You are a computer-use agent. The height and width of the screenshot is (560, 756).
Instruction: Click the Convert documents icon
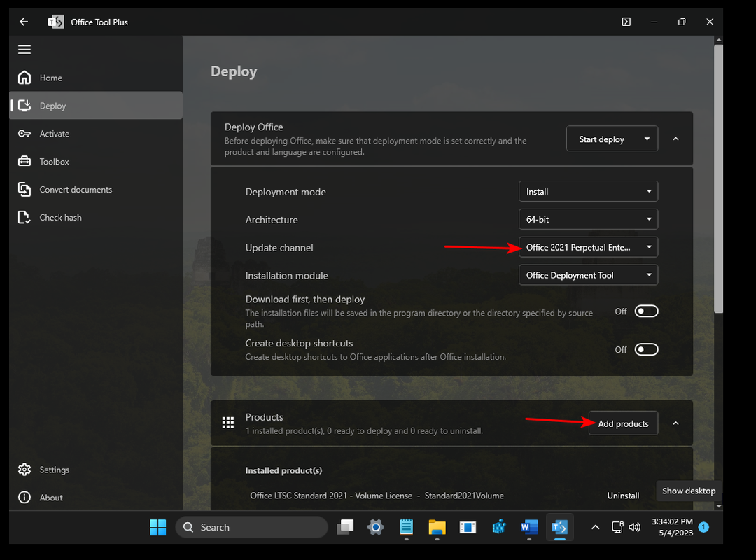tap(24, 189)
